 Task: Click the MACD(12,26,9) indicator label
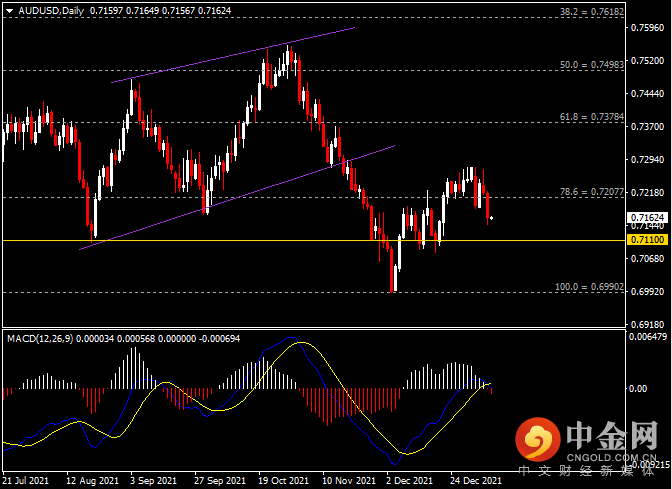pos(39,339)
